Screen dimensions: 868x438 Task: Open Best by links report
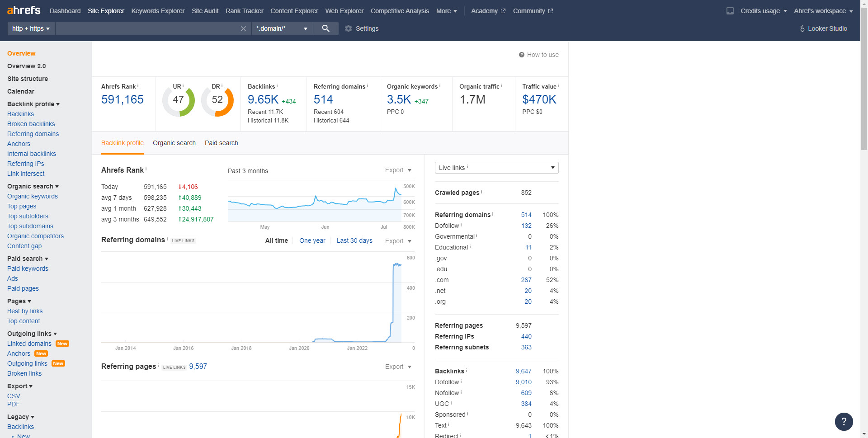pos(25,311)
